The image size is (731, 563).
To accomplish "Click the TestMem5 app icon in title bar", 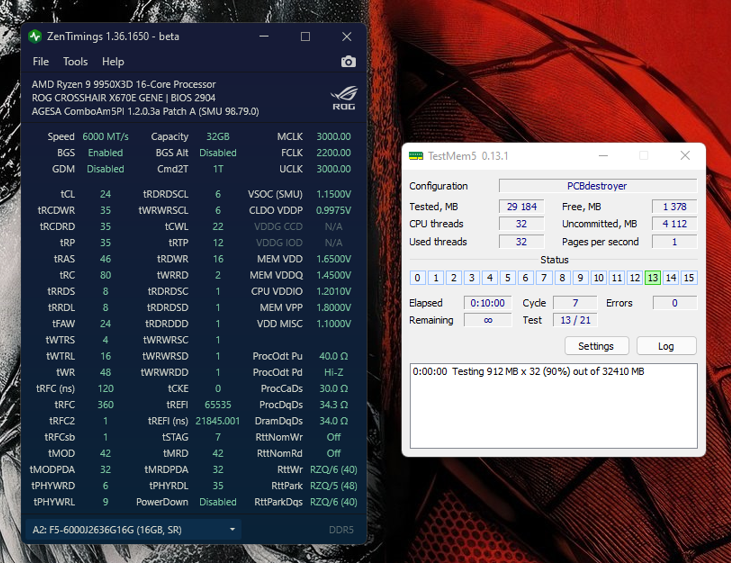I will click(x=415, y=156).
